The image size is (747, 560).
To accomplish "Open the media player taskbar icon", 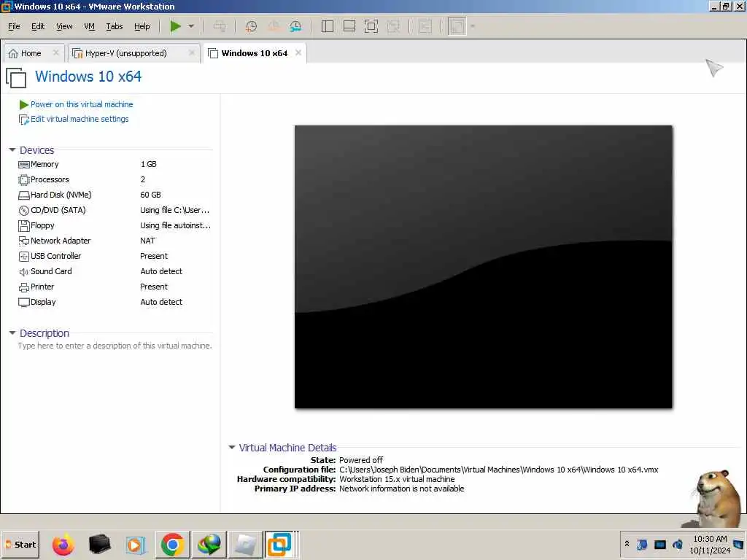I will 135,544.
